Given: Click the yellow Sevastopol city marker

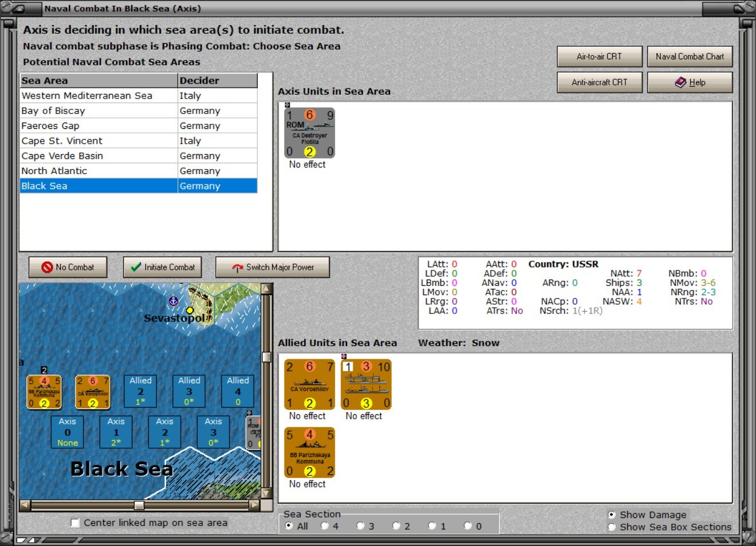Looking at the screenshot, I should coord(190,310).
